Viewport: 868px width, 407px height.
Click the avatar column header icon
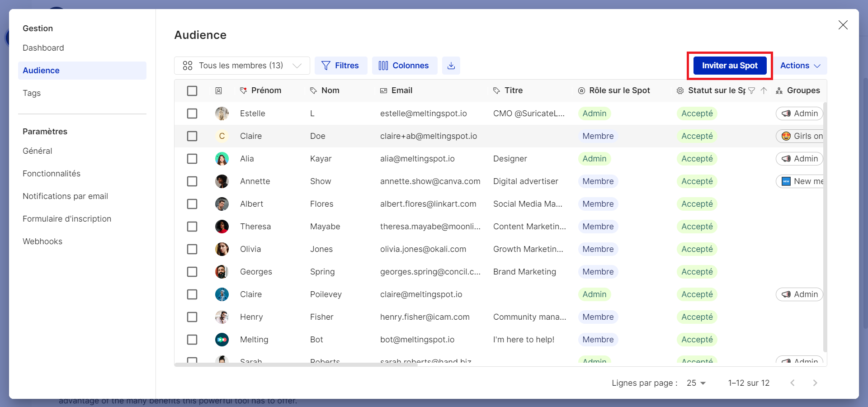point(219,90)
